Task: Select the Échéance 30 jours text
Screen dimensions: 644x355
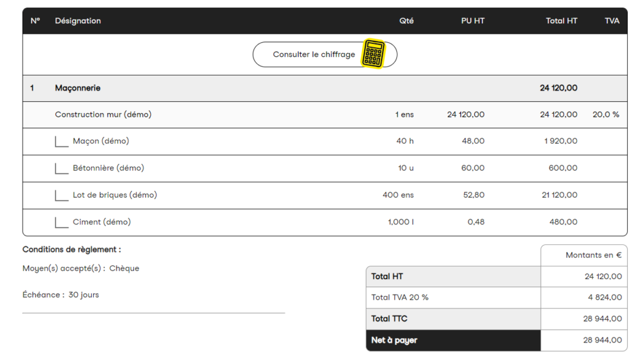Action: (x=61, y=295)
